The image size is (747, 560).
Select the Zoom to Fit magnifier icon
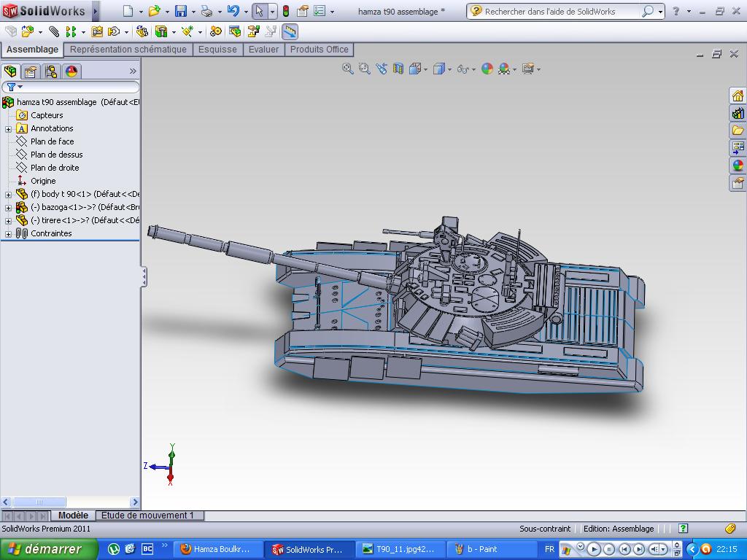coord(348,69)
